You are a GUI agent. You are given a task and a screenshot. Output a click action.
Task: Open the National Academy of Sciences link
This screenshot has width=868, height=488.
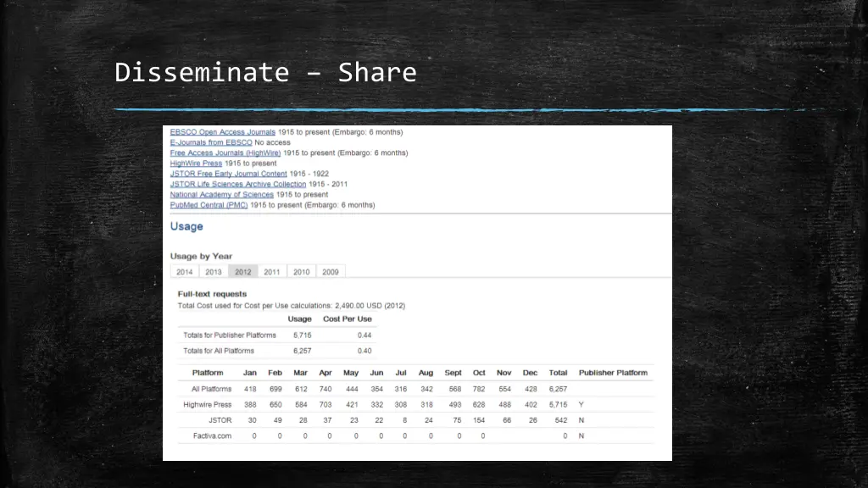coord(222,195)
